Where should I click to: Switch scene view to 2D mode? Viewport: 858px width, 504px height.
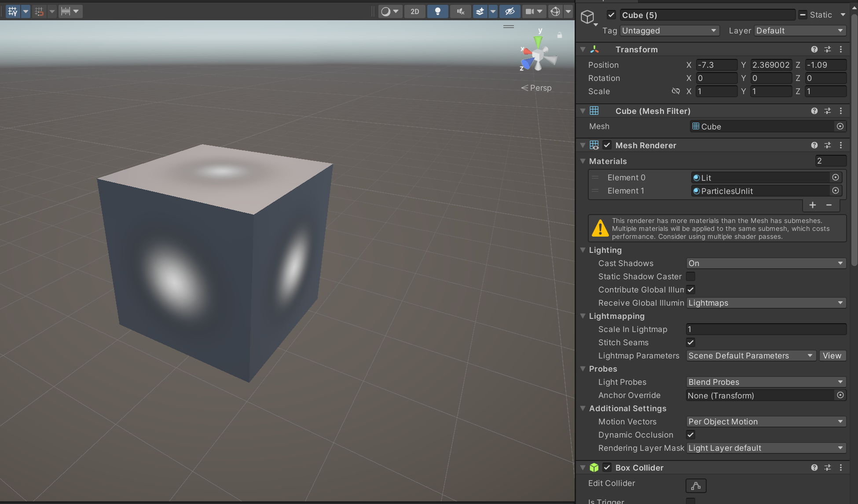pyautogui.click(x=414, y=11)
